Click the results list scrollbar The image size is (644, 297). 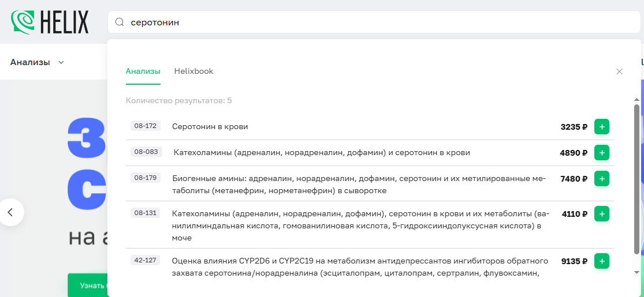pos(636,179)
